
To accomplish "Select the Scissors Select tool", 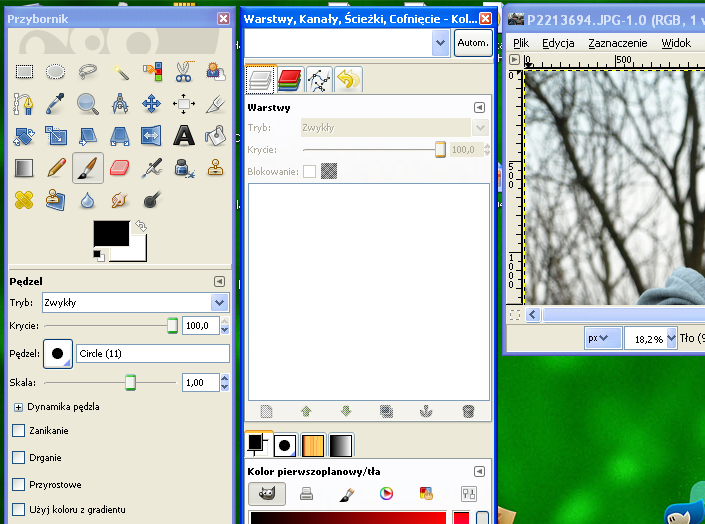I will (183, 71).
